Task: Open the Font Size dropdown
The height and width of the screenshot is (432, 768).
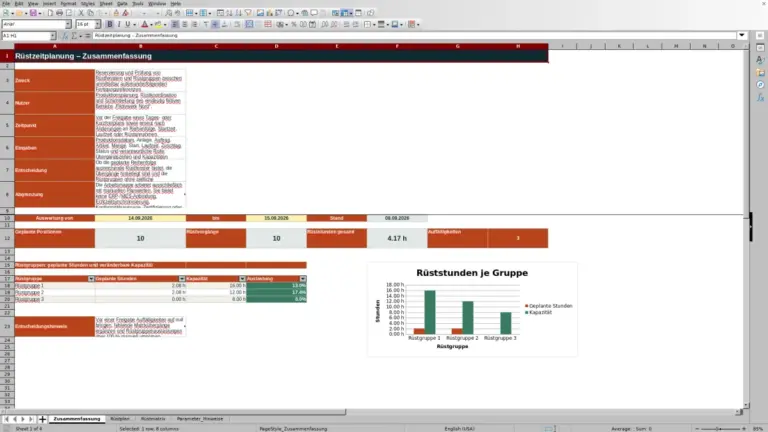Action: pos(97,24)
